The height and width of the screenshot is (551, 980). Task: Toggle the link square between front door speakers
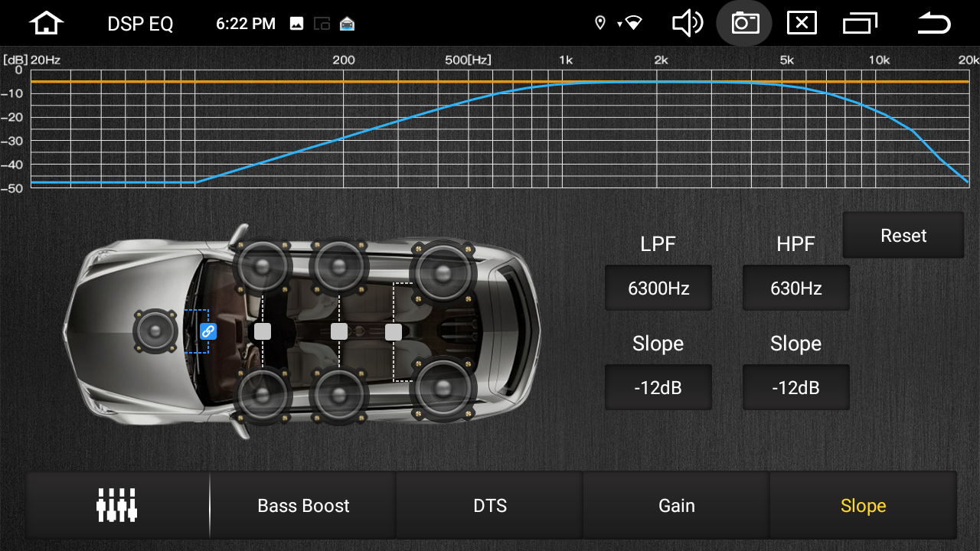pyautogui.click(x=263, y=331)
